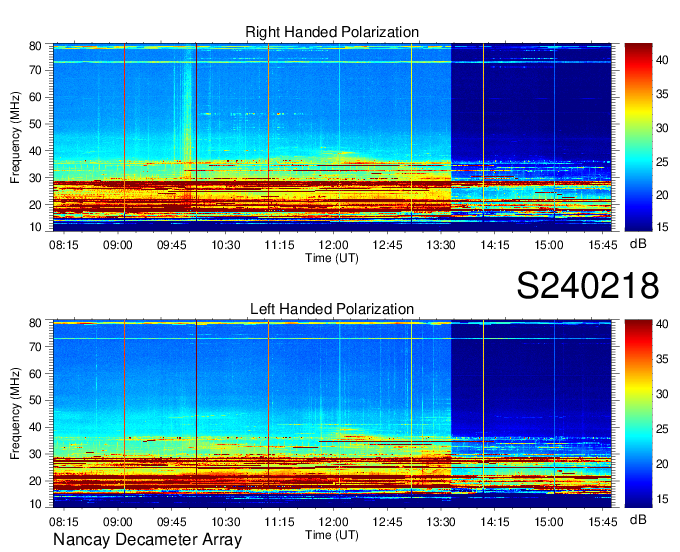
Task: Click 13:30 tick on right-handed plot time axis
Action: pos(441,245)
